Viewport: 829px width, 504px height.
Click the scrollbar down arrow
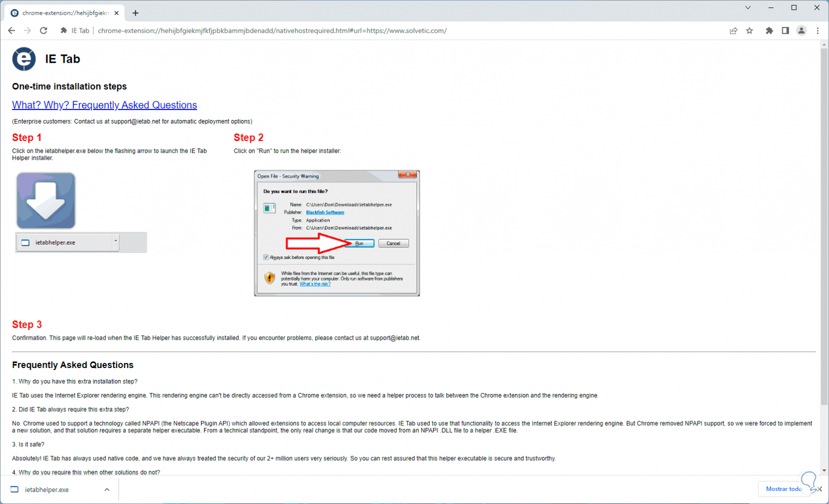[x=824, y=470]
